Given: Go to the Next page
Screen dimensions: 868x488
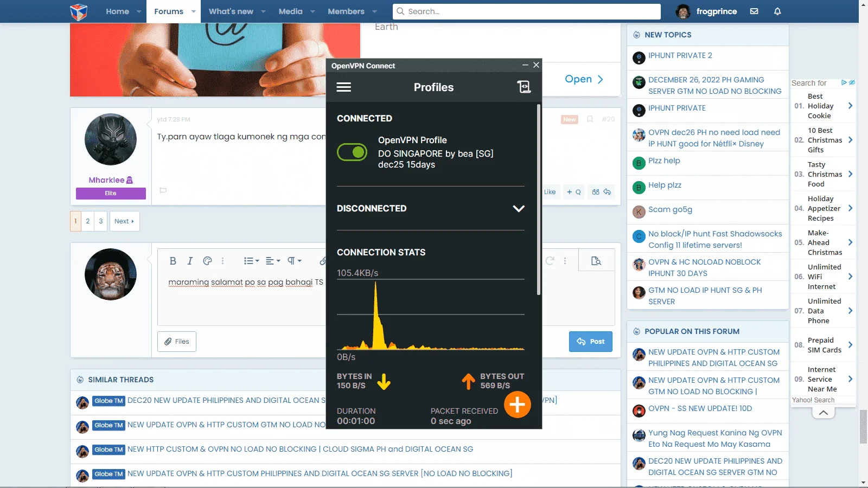Looking at the screenshot, I should coord(124,221).
